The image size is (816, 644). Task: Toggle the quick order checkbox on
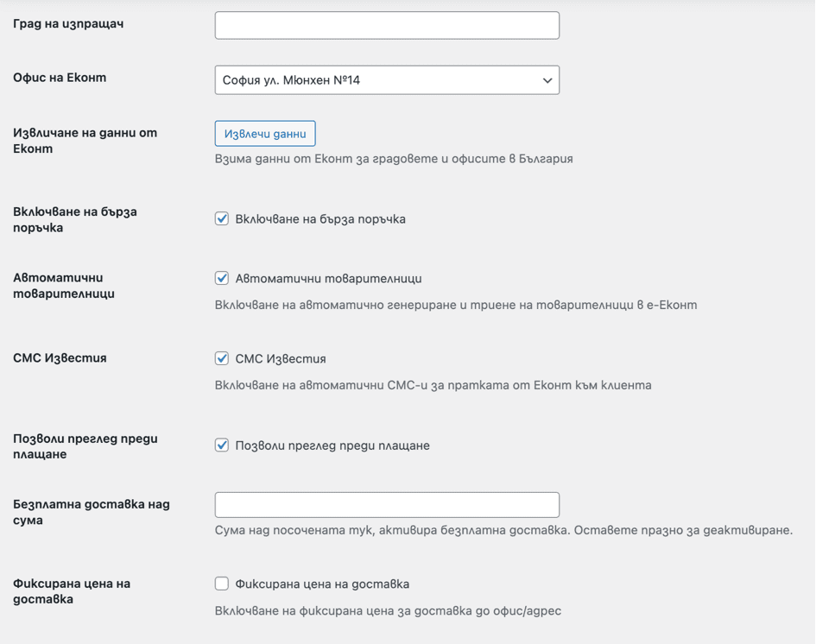(x=222, y=219)
